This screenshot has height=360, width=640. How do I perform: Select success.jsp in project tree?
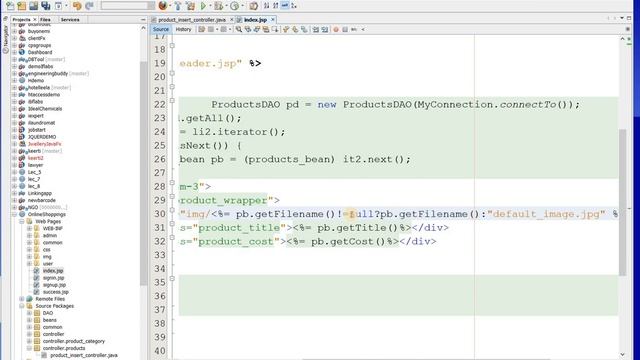(56, 292)
